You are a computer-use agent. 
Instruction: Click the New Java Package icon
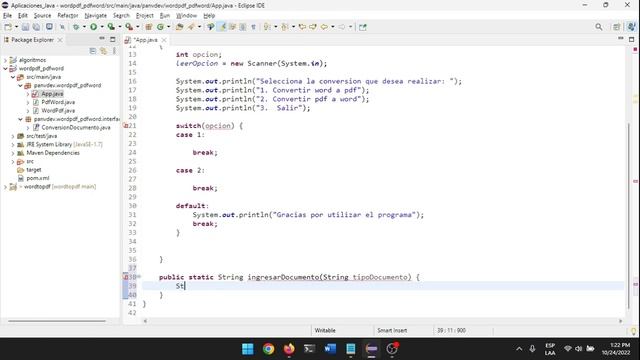pyautogui.click(x=149, y=27)
